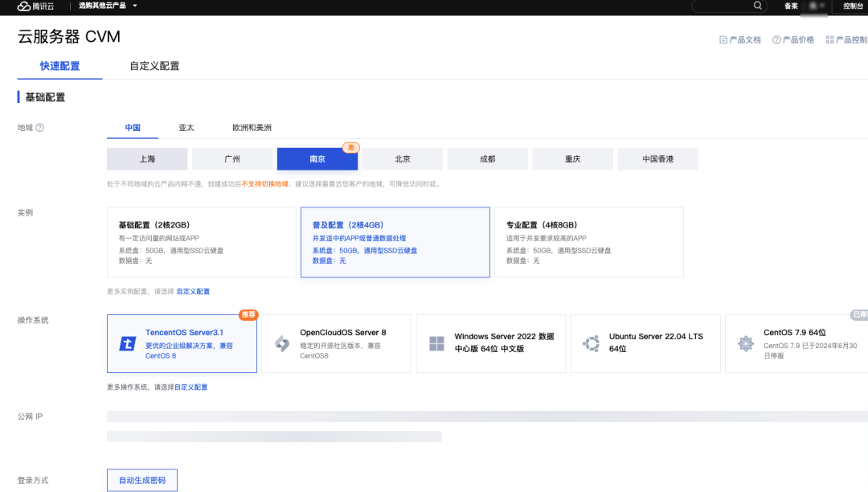Select CentOS 7.9 64位 operating system
The height and width of the screenshot is (492, 868).
(796, 344)
